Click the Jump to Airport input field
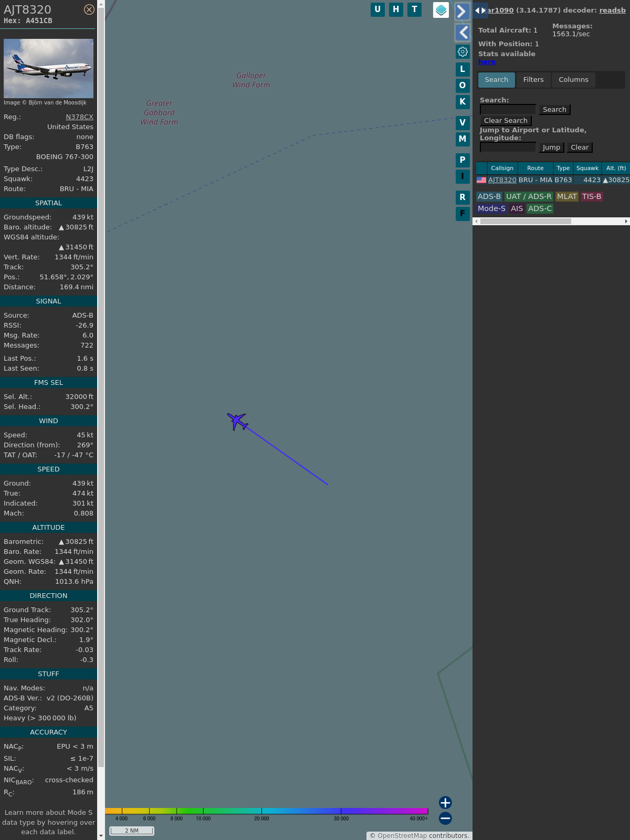630x840 pixels. point(508,148)
